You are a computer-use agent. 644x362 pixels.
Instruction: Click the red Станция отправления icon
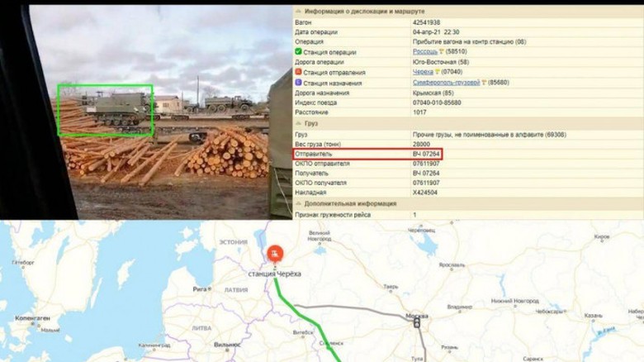[298, 72]
